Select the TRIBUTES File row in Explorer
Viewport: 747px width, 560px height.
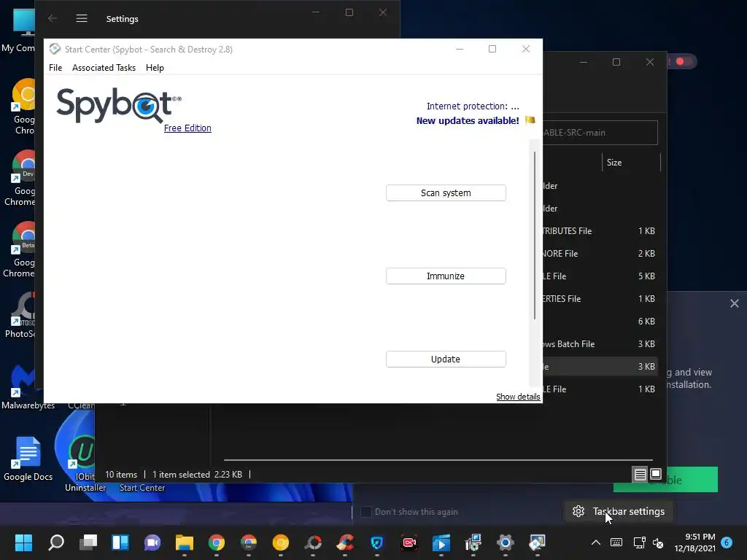click(600, 231)
